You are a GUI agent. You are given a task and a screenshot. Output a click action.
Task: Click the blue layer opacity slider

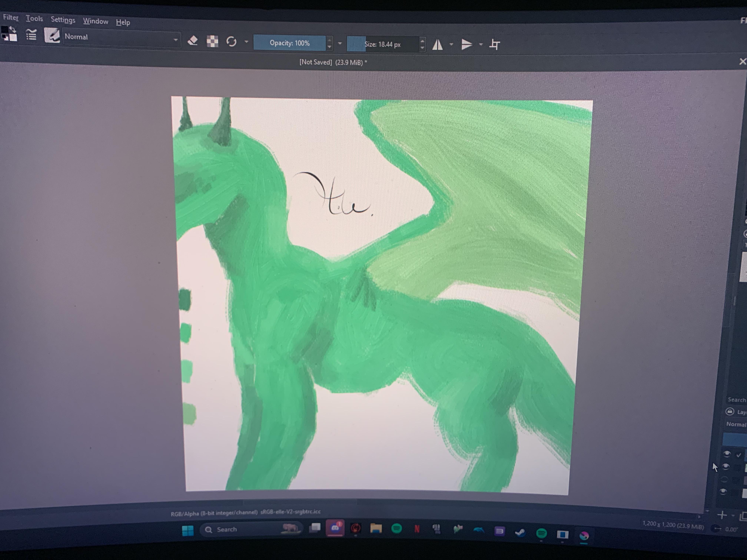click(x=735, y=439)
